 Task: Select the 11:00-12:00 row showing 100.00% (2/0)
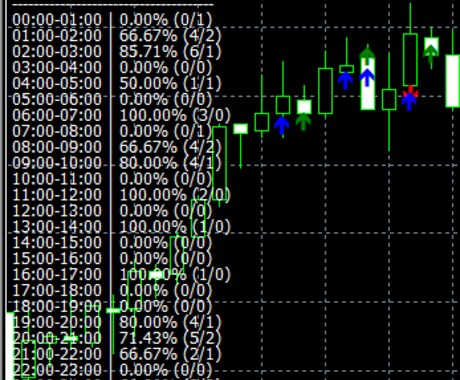coord(121,194)
